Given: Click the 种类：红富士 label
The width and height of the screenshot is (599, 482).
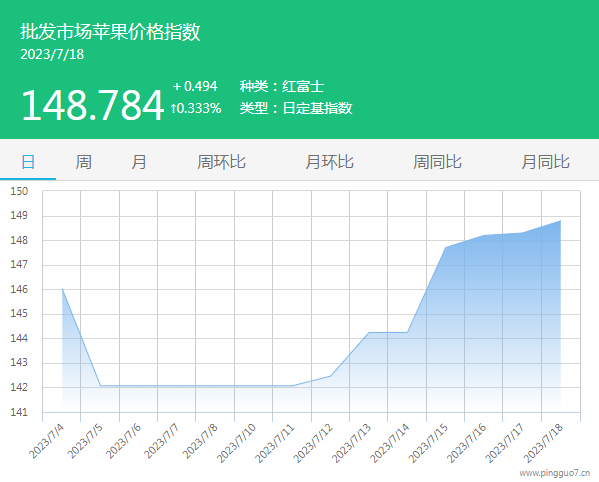Looking at the screenshot, I should point(282,86).
